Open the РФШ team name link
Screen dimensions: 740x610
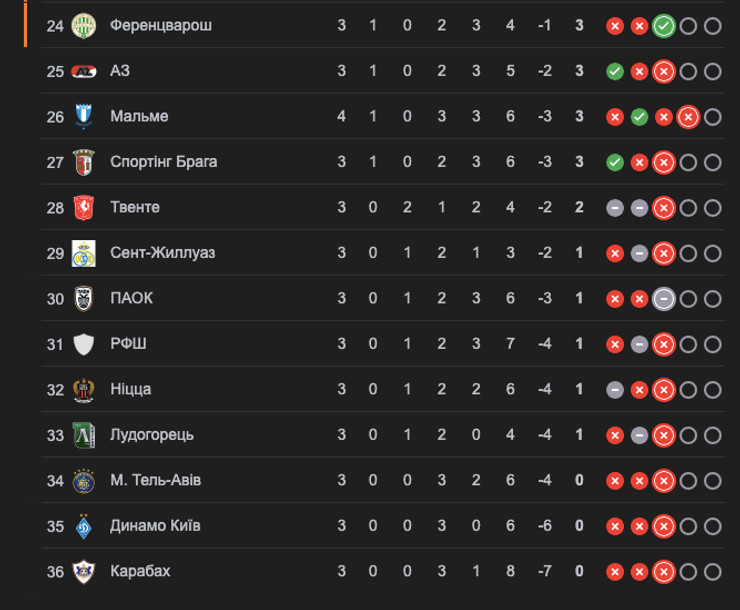129,344
